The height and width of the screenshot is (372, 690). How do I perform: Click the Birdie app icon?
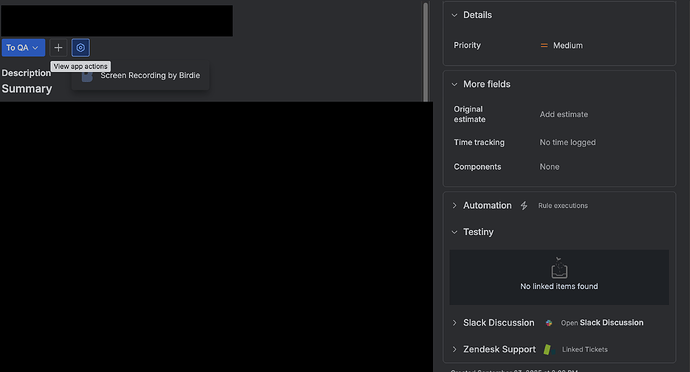pyautogui.click(x=87, y=77)
